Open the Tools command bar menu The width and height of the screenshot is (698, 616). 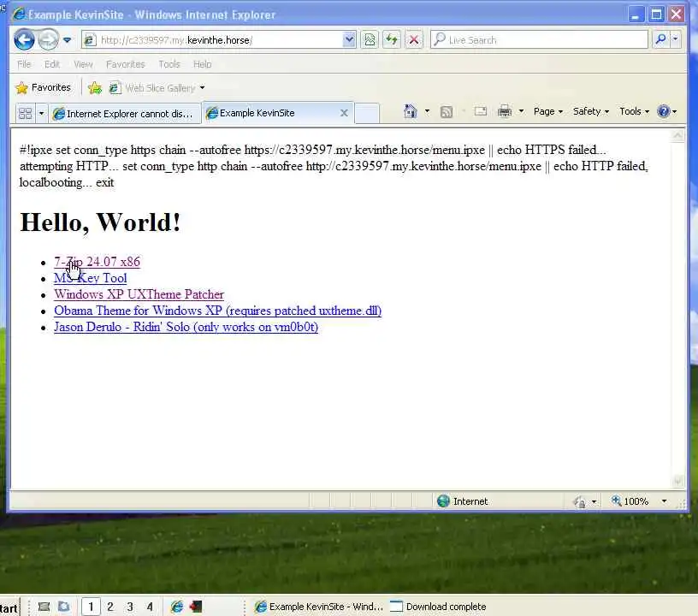point(635,111)
